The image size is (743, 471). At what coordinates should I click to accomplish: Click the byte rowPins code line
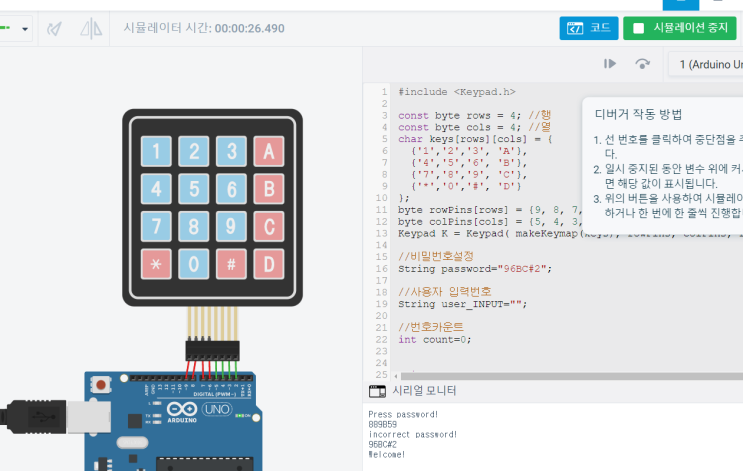pyautogui.click(x=490, y=210)
